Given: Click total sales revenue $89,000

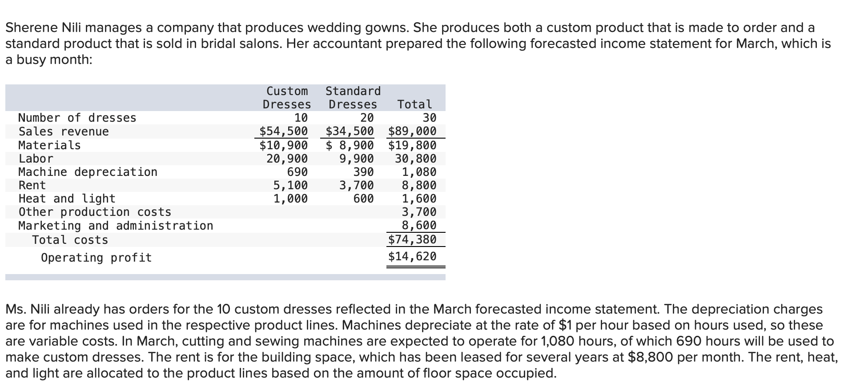Looking at the screenshot, I should 412,131.
